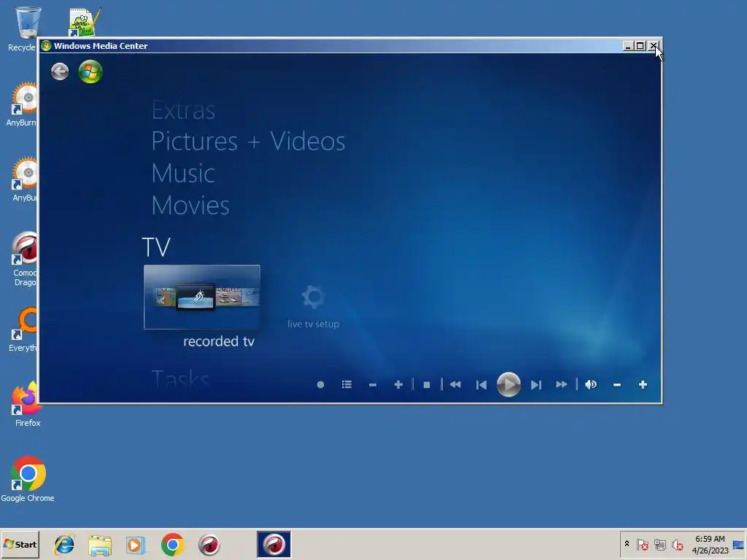Close the Windows Media Center window
This screenshot has height=560, width=747.
pos(654,46)
